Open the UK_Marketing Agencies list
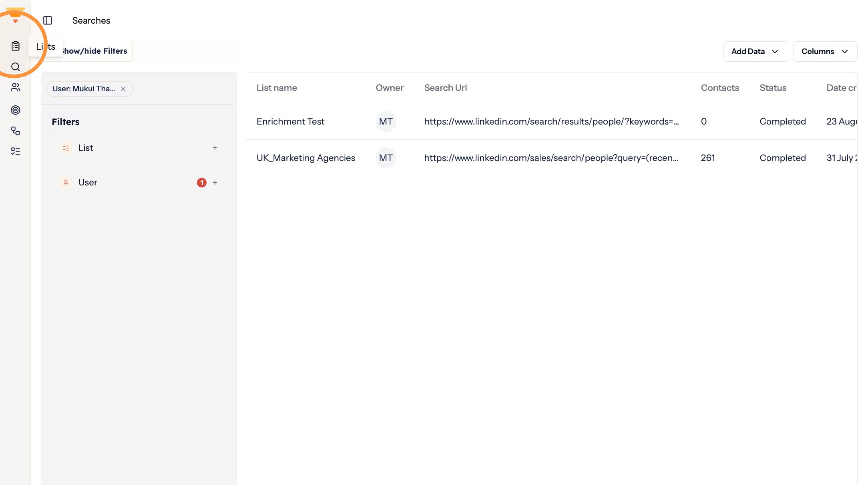 click(306, 158)
